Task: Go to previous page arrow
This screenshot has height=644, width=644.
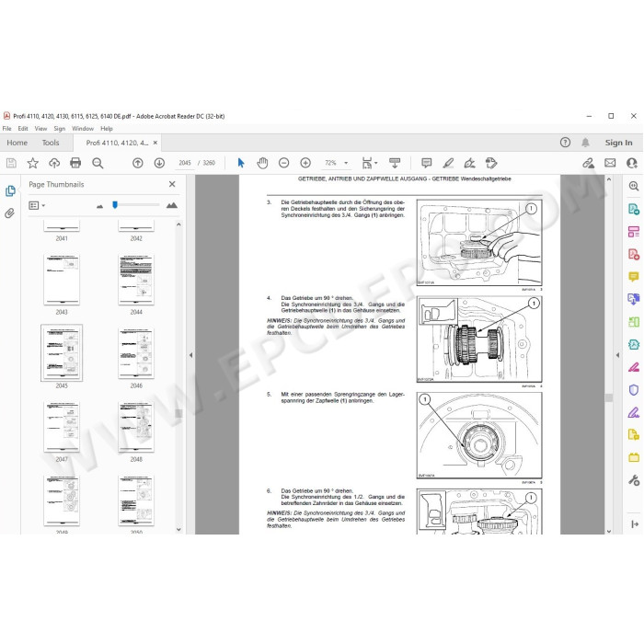Action: point(138,163)
